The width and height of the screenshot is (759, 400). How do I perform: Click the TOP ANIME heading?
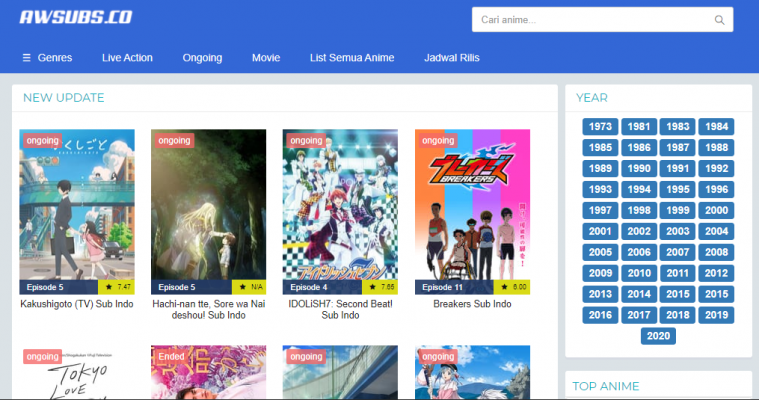pyautogui.click(x=606, y=386)
